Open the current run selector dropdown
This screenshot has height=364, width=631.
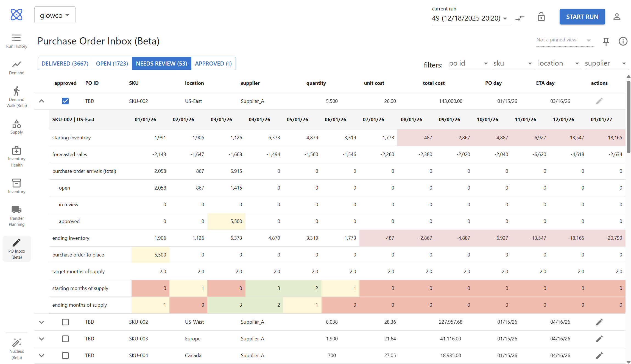point(471,18)
